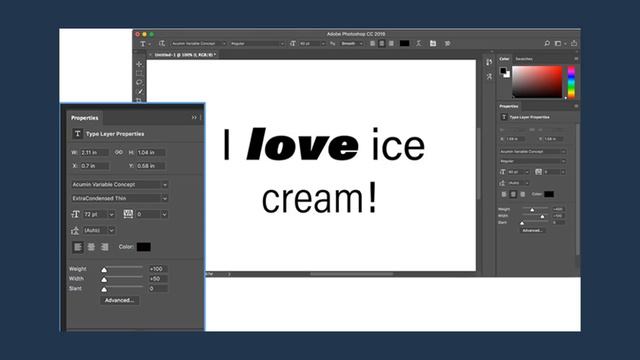Select the Lasso tool
The height and width of the screenshot is (360, 640).
[x=139, y=82]
